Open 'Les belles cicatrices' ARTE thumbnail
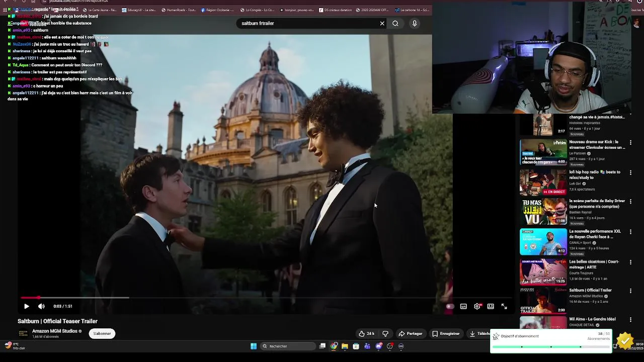 (543, 272)
